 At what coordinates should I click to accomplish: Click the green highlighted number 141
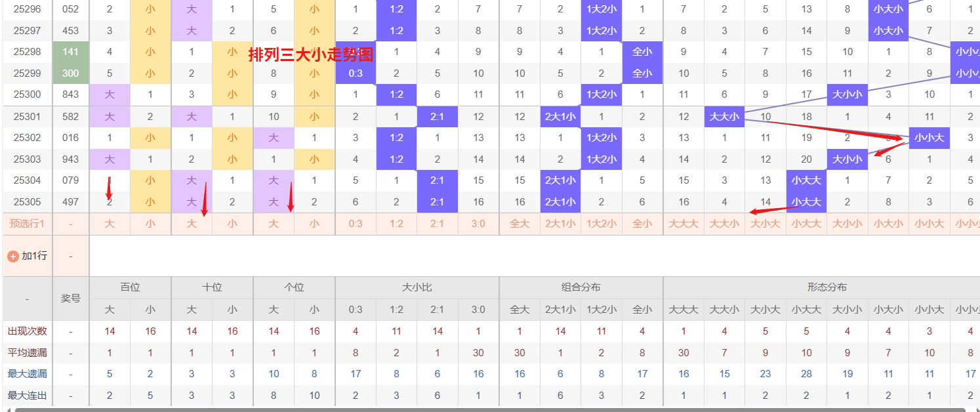click(71, 52)
